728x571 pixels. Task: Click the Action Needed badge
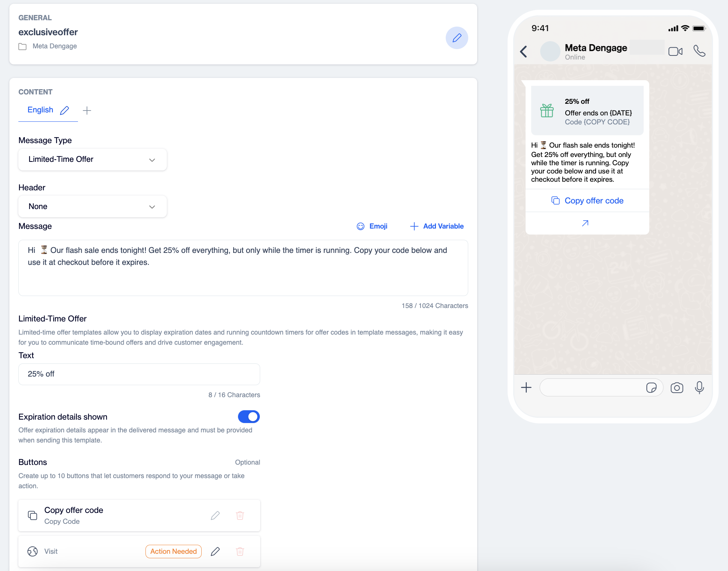174,552
